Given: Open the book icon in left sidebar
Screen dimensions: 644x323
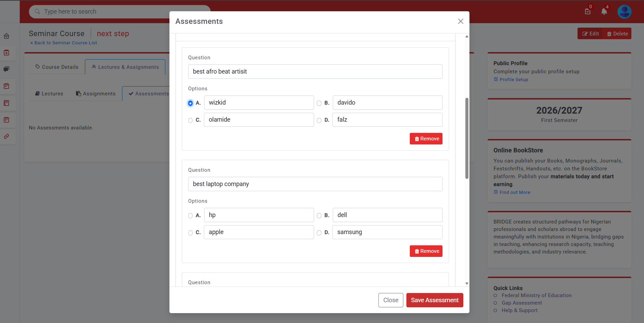Looking at the screenshot, I should point(6,103).
